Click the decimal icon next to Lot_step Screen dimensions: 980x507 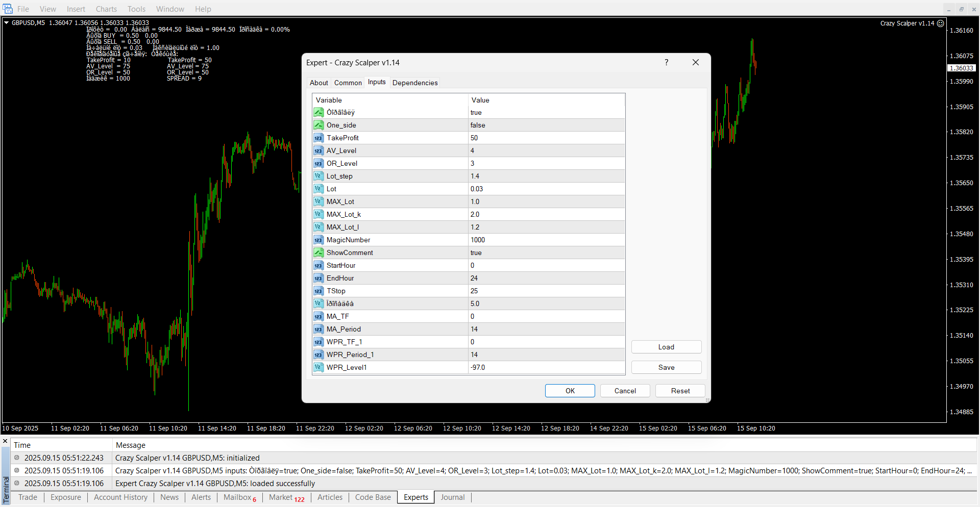pos(318,176)
